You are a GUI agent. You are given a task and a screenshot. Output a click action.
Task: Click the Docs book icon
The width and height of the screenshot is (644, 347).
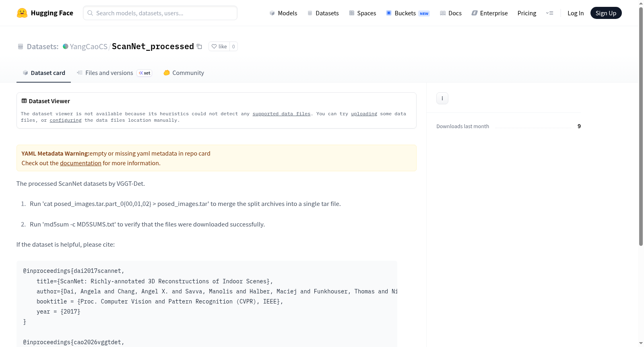point(443,13)
